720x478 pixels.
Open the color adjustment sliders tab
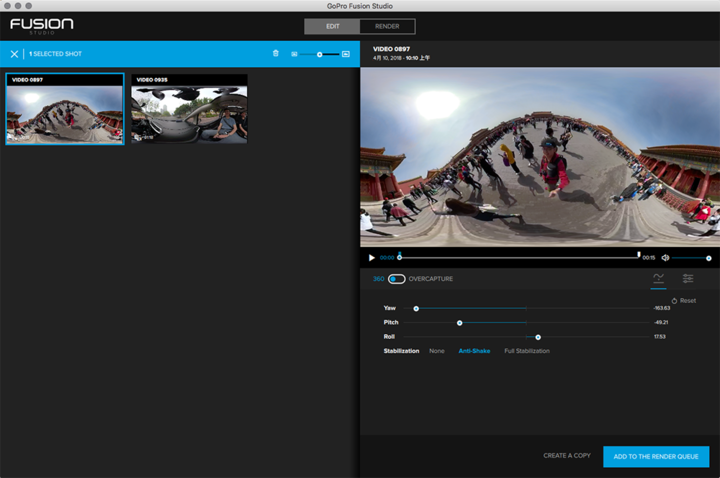[x=688, y=278]
